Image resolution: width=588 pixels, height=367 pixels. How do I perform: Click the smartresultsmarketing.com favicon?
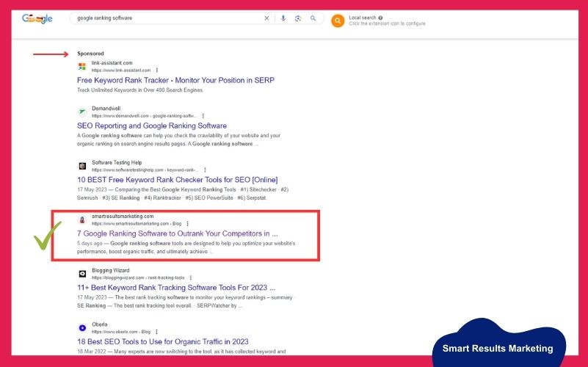pyautogui.click(x=82, y=219)
